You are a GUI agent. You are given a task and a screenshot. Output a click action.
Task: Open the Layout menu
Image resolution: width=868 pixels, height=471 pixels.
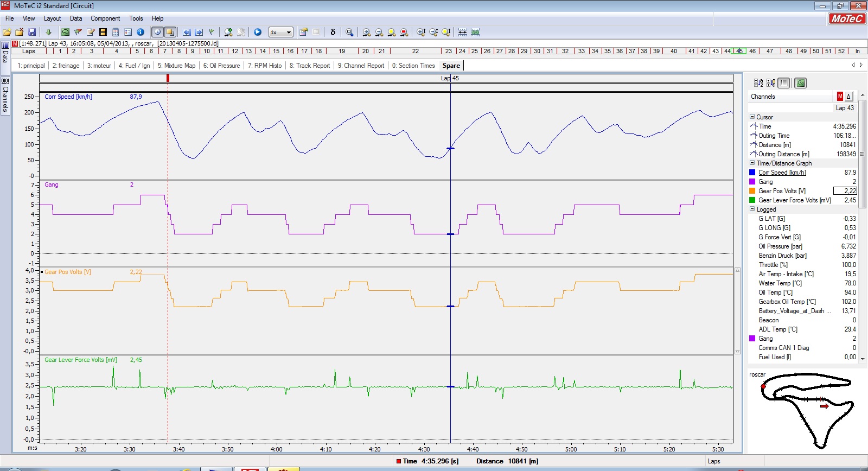tap(52, 18)
